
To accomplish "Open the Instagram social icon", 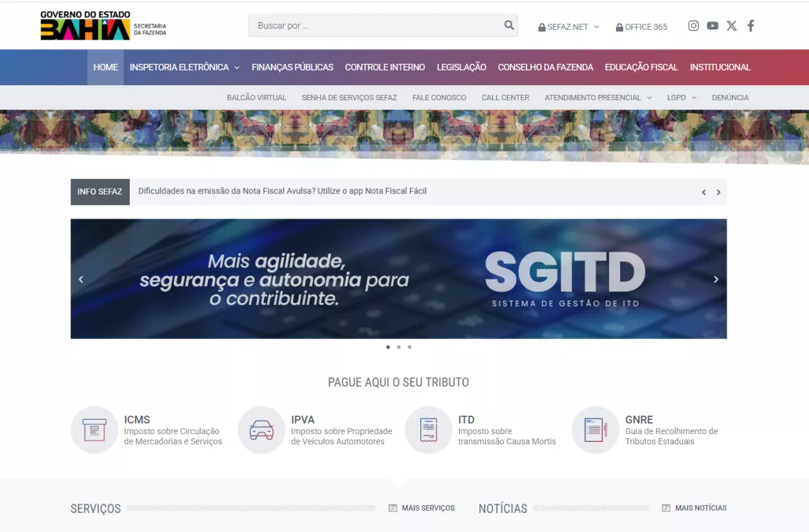I will (693, 26).
